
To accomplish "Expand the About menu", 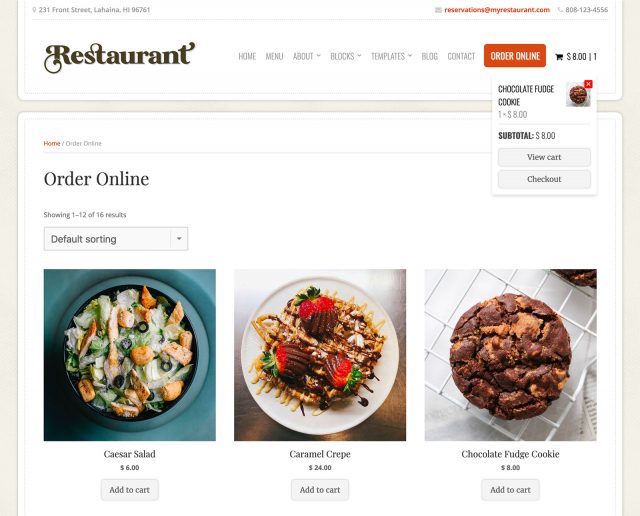I will point(307,56).
